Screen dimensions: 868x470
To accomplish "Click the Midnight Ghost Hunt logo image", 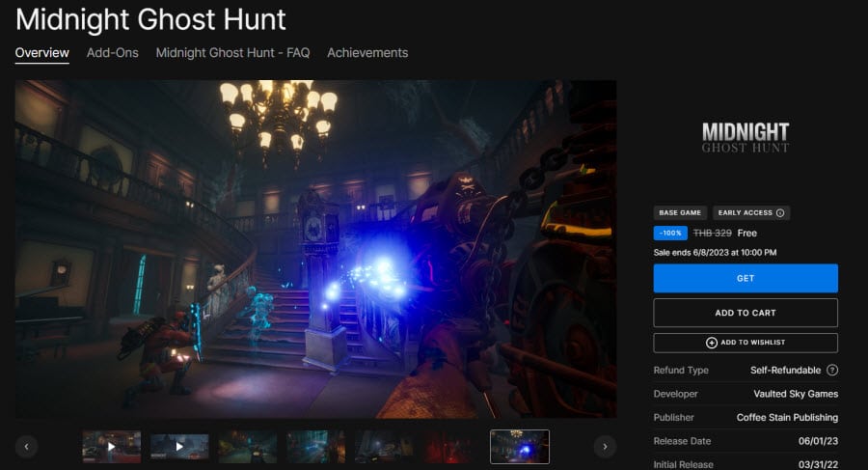I will click(746, 137).
